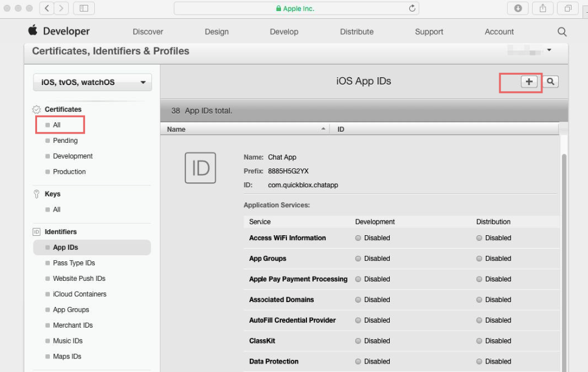Click the prefix value 8885H5G2YX
Screen dimensions: 588x372
[x=288, y=171]
